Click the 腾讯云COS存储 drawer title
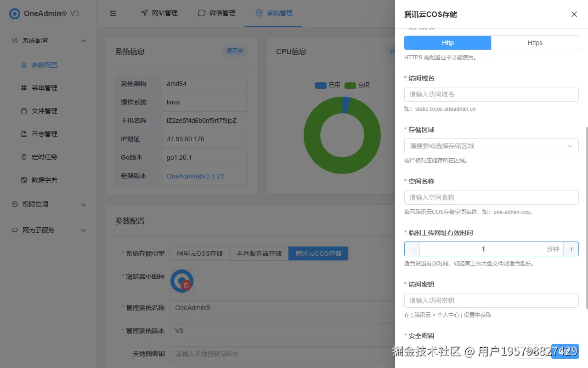The width and height of the screenshot is (588, 368). (x=430, y=14)
